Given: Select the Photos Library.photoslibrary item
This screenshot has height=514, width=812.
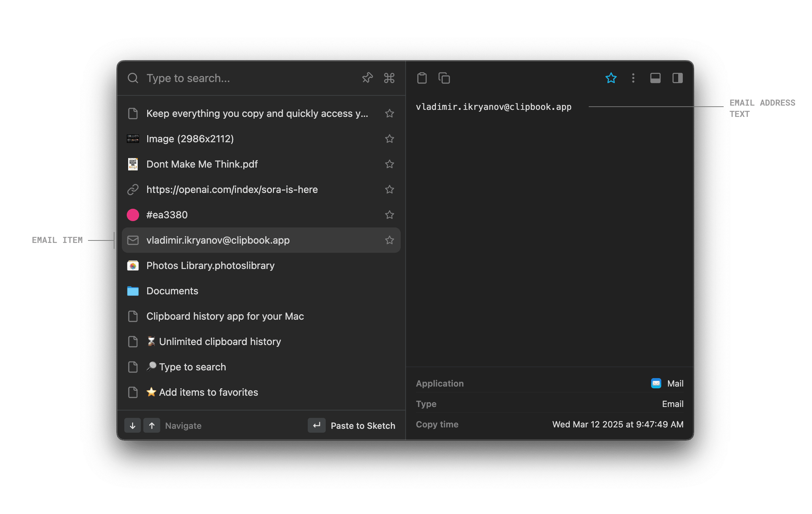Looking at the screenshot, I should (x=210, y=265).
